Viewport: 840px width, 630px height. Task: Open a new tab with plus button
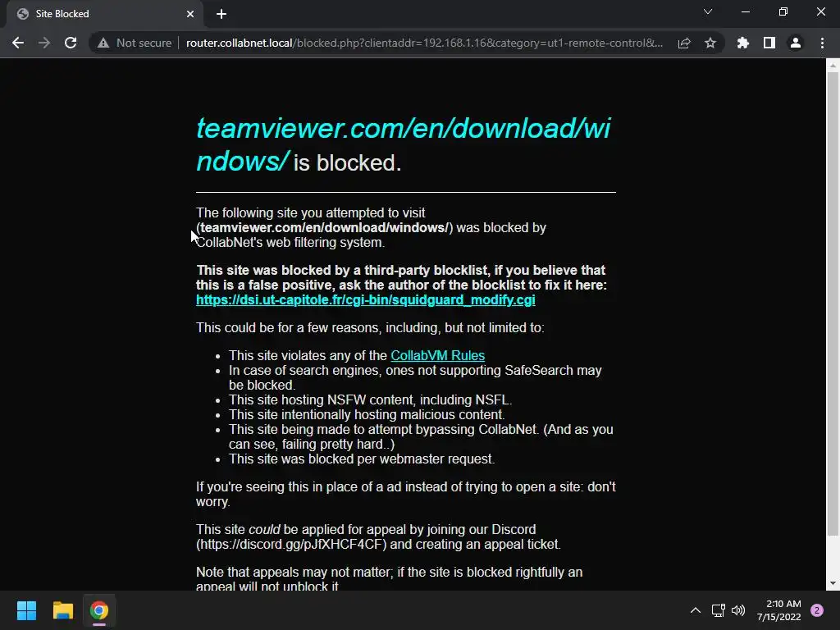[x=221, y=14]
